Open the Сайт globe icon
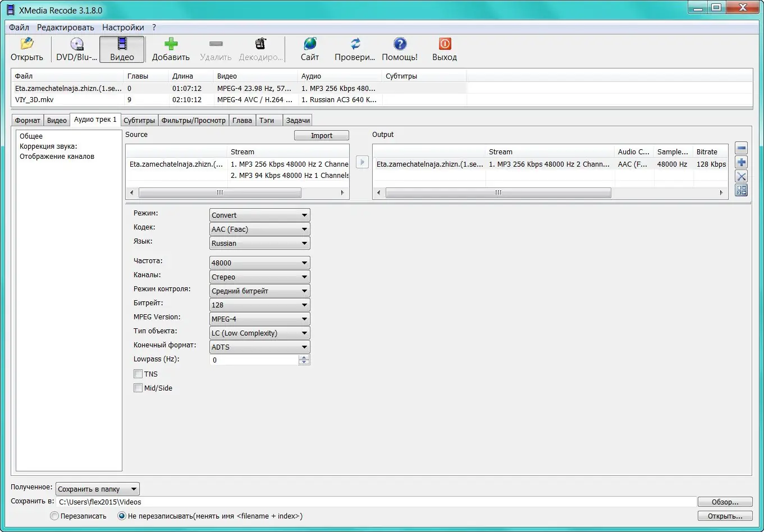Image resolution: width=764 pixels, height=532 pixels. 309,44
